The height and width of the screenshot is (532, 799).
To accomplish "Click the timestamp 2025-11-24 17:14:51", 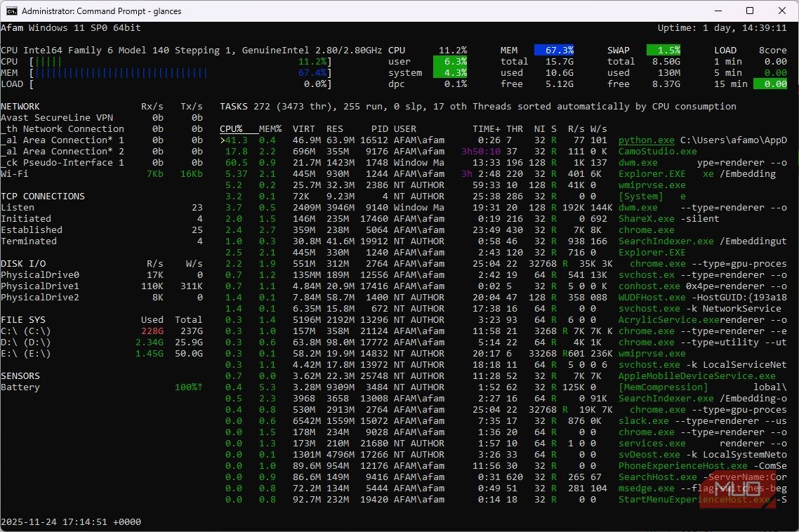I will [x=71, y=521].
